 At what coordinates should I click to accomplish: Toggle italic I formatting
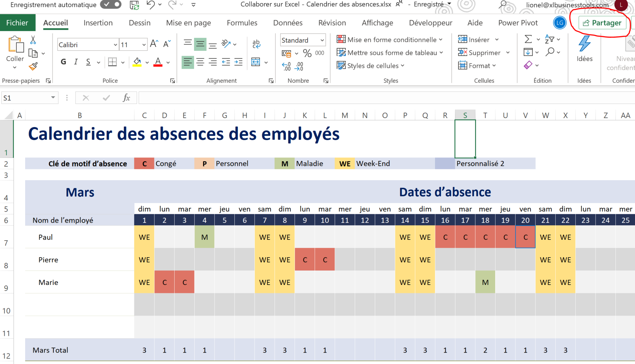click(x=76, y=62)
